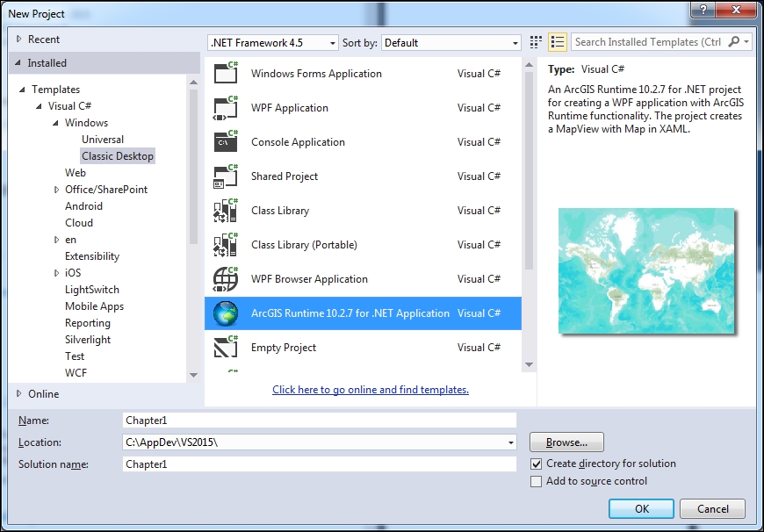This screenshot has width=764, height=532.
Task: Click the Windows Forms Application template icon
Action: click(x=226, y=74)
